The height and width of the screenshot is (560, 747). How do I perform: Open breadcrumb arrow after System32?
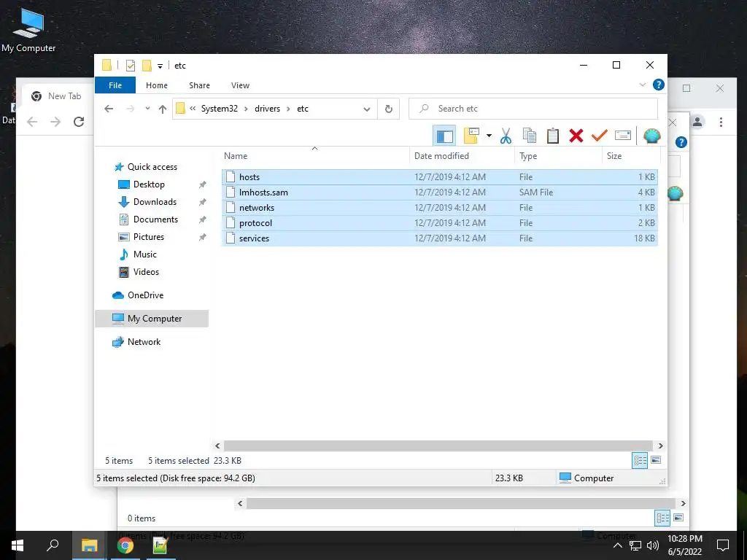[x=246, y=109]
